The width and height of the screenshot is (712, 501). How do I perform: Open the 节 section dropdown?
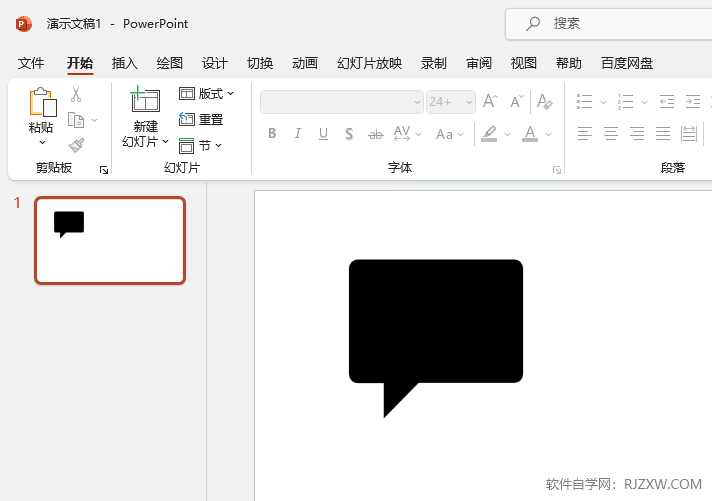coord(200,146)
